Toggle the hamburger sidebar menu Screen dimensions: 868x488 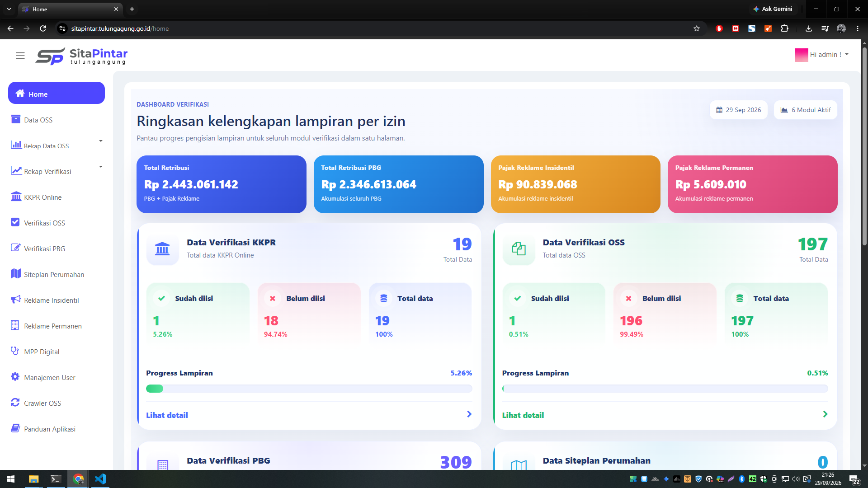click(20, 56)
